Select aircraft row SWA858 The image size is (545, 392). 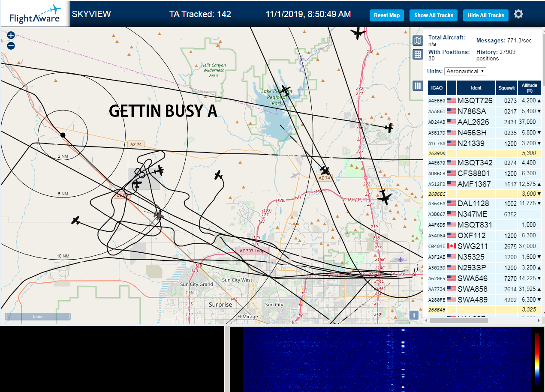(x=485, y=289)
